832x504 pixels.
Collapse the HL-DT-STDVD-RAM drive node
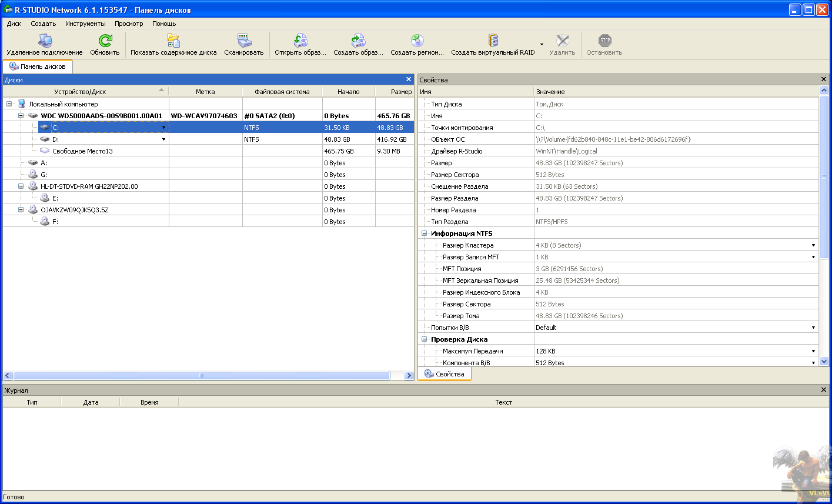point(21,186)
